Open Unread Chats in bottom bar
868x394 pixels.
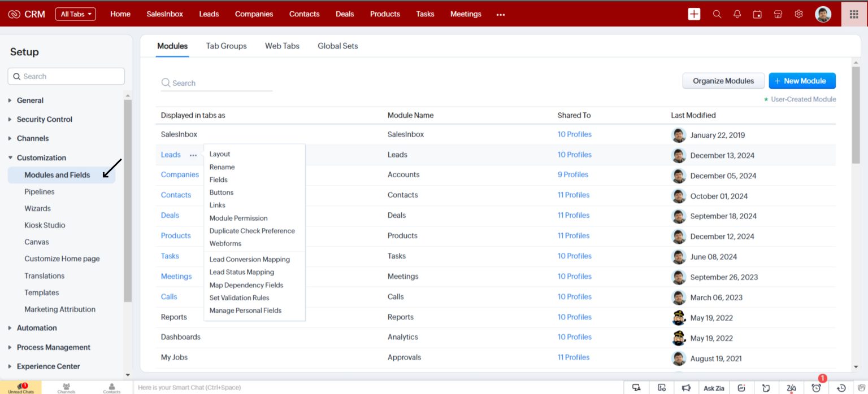21,388
